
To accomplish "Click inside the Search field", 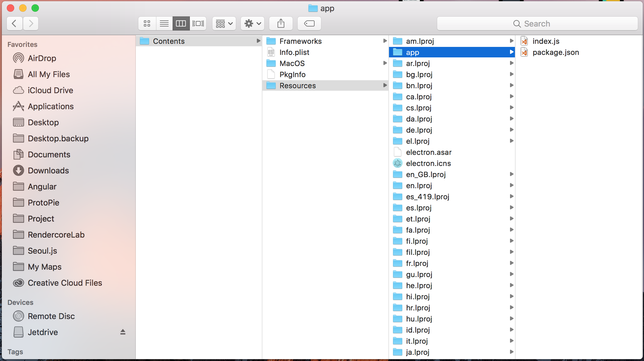I will 537,24.
